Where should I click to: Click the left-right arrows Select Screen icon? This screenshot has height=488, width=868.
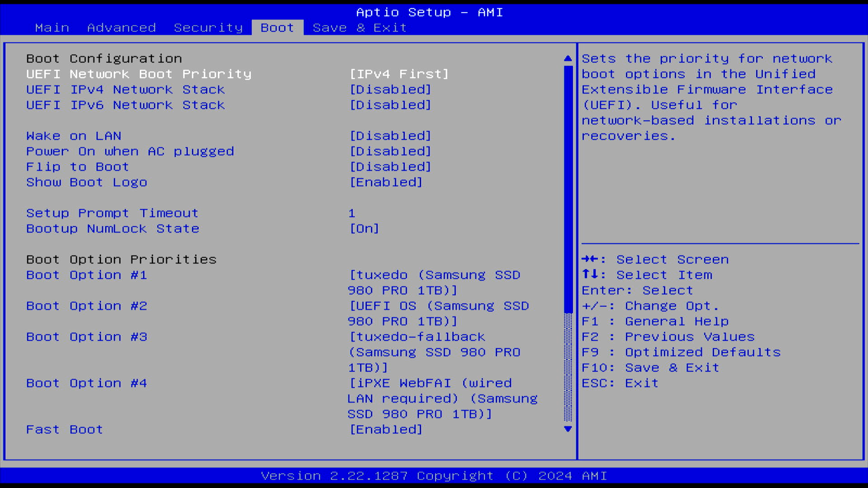pyautogui.click(x=590, y=259)
